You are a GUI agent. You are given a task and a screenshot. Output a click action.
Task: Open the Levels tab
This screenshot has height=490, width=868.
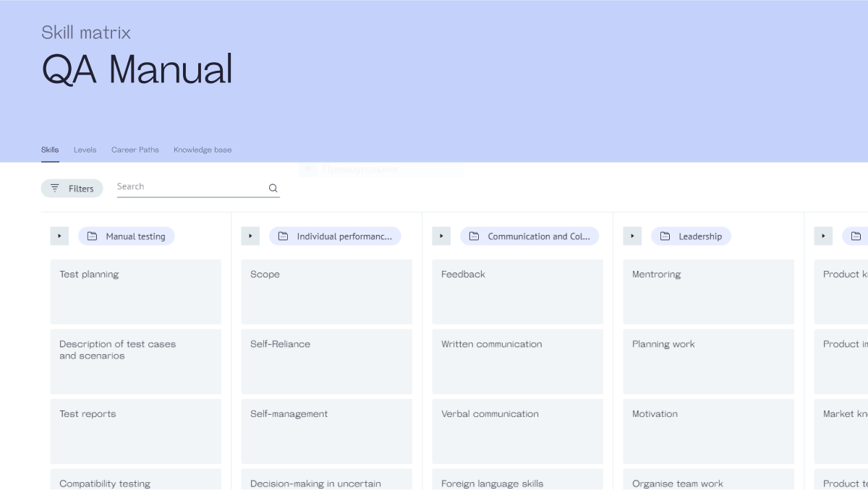click(85, 150)
